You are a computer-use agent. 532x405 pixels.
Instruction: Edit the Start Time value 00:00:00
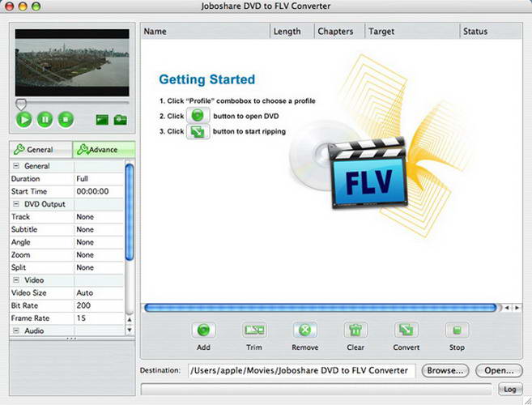99,191
